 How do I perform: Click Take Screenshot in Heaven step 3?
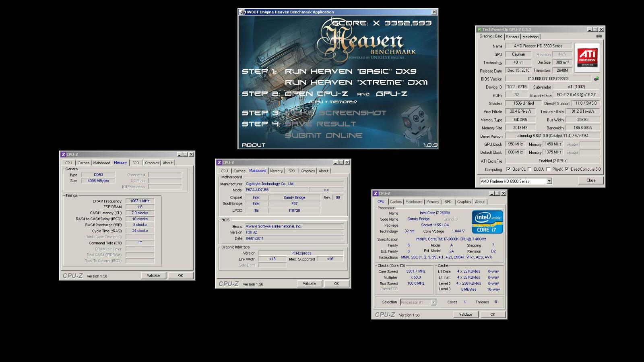336,113
